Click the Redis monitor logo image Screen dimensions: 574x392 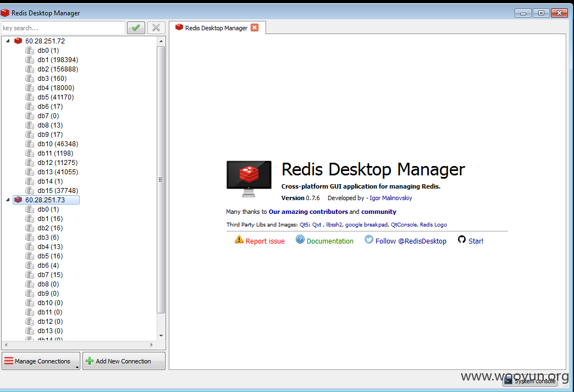click(249, 178)
